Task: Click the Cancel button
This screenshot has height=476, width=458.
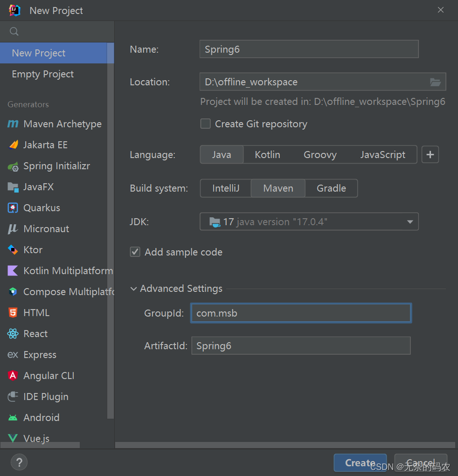Action: pyautogui.click(x=421, y=462)
